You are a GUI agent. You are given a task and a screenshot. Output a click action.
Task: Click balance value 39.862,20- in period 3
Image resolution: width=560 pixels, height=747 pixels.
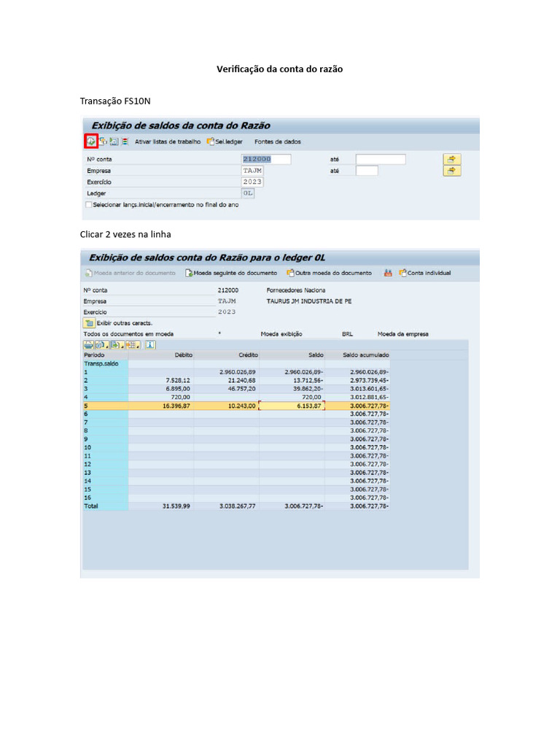click(x=308, y=389)
